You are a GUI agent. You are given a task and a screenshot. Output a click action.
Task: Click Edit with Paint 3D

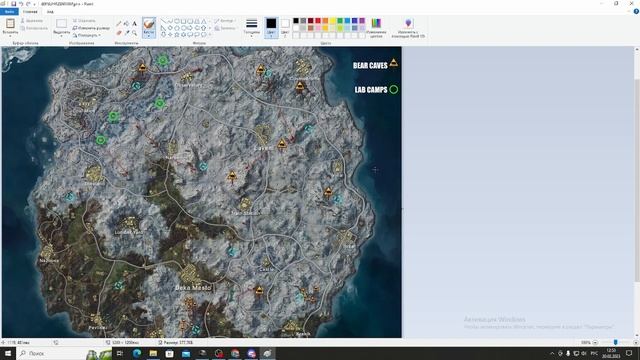[408, 28]
